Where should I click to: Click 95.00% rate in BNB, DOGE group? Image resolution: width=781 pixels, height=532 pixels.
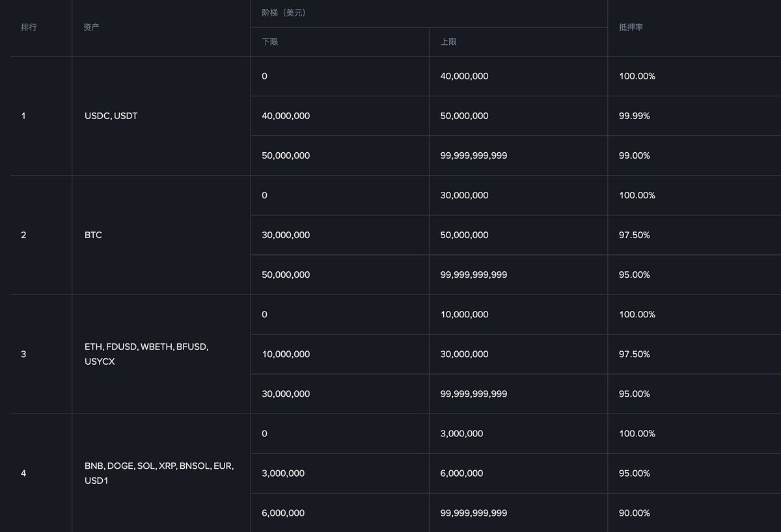(x=635, y=473)
